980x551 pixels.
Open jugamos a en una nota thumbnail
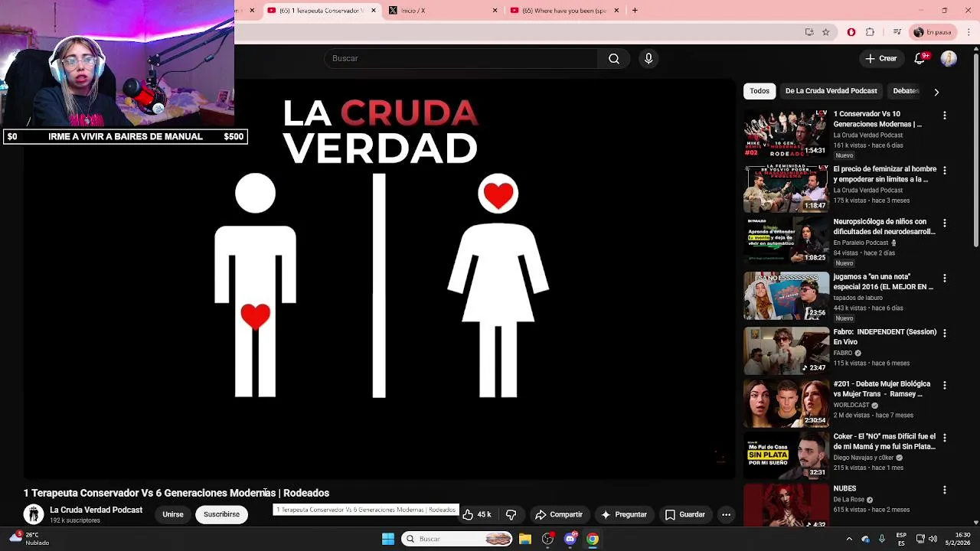click(786, 296)
